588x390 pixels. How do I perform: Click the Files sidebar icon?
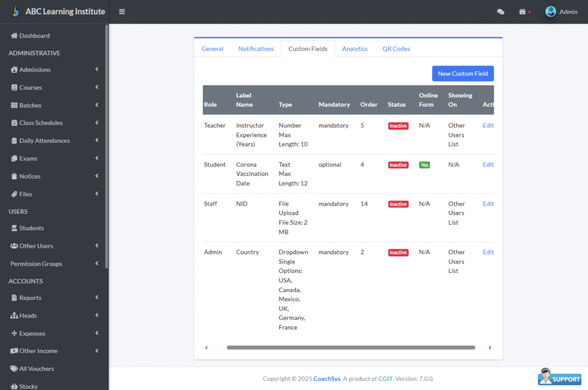tap(13, 194)
